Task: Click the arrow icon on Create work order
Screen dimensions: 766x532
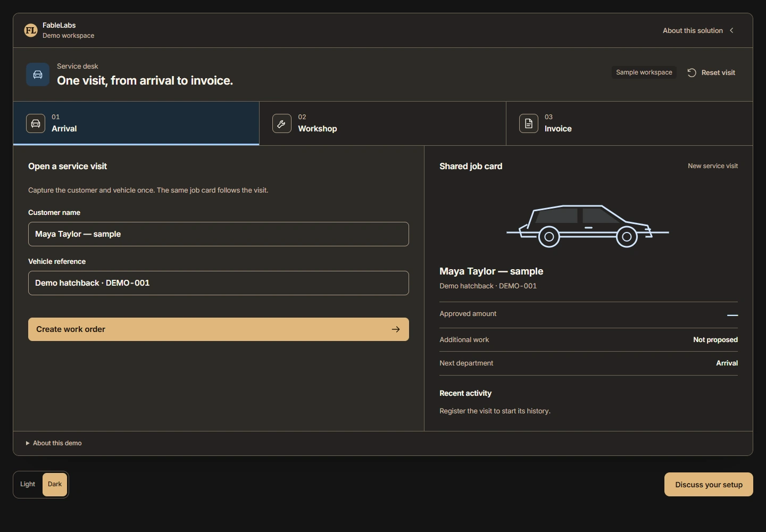Action: click(x=396, y=329)
